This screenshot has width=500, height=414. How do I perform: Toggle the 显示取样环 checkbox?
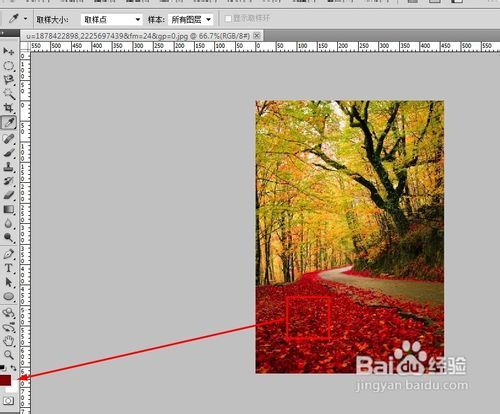point(228,19)
